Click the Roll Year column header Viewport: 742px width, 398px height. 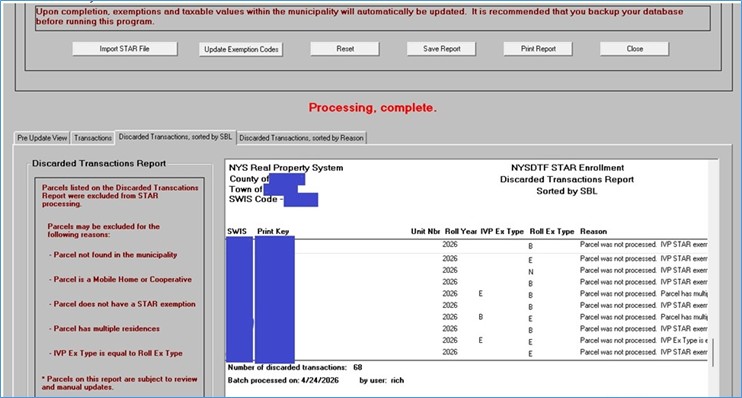460,231
